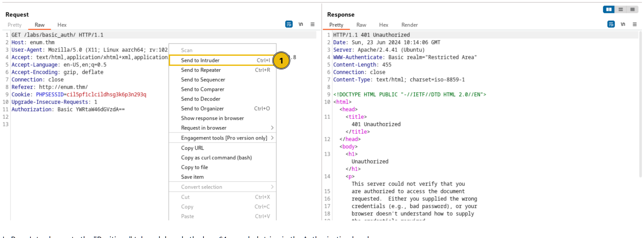The image size is (644, 238).
Task: Switch Request view to Pretty tab
Action: click(15, 25)
